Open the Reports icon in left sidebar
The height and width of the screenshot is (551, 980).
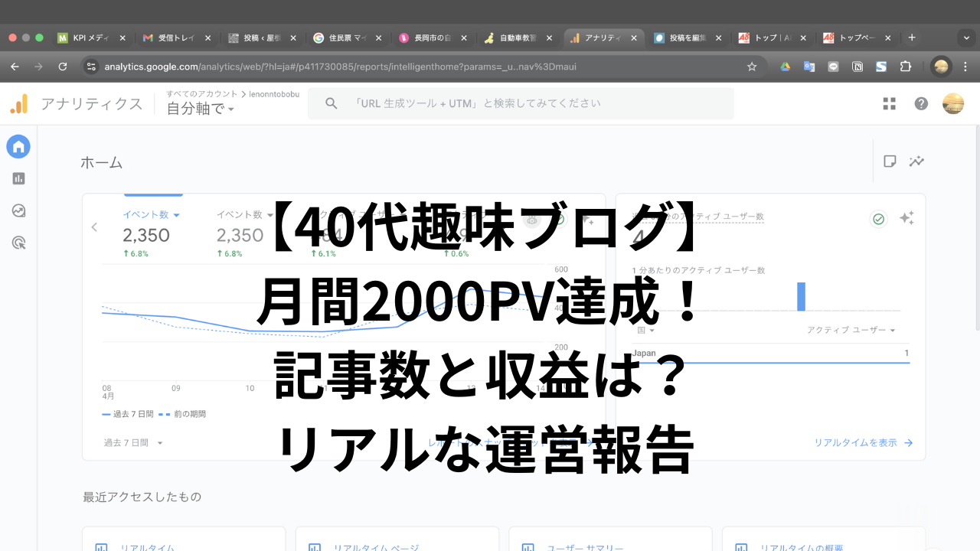pos(18,178)
